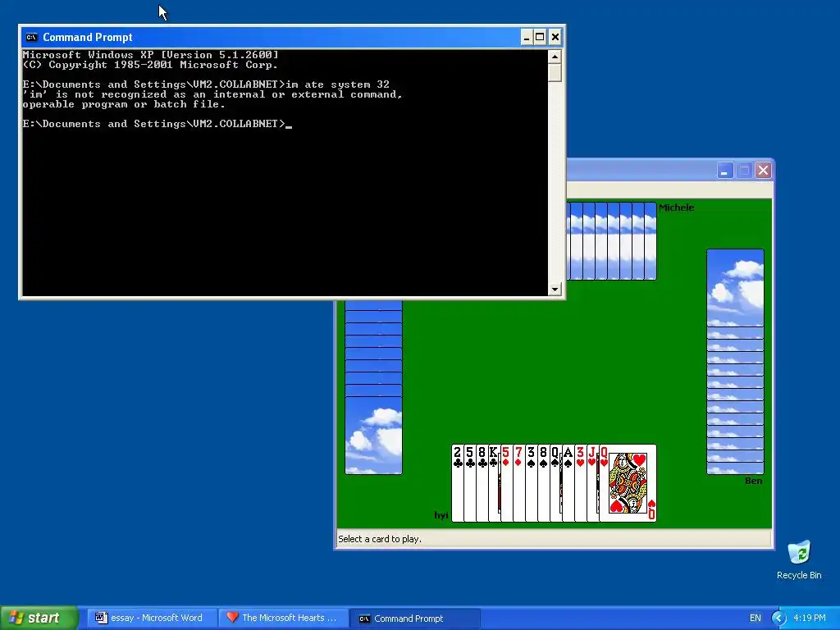Click Ben's face-down card stack
840x630 pixels.
(x=735, y=362)
